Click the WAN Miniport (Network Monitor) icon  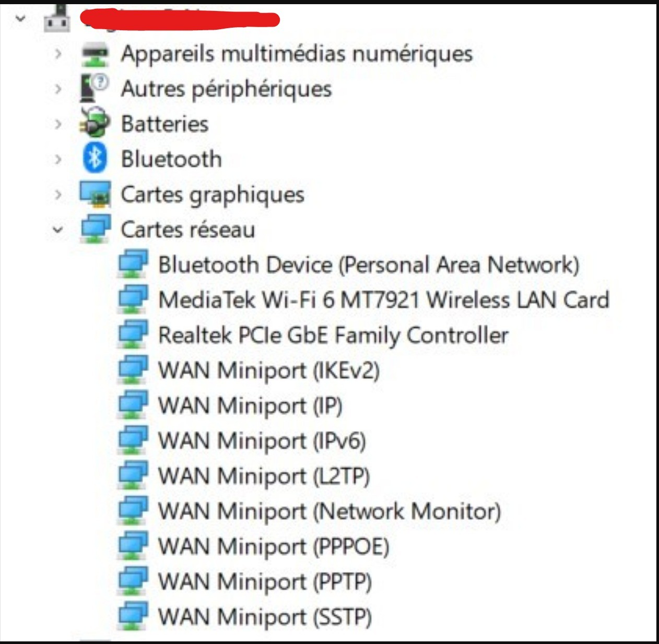[x=133, y=511]
